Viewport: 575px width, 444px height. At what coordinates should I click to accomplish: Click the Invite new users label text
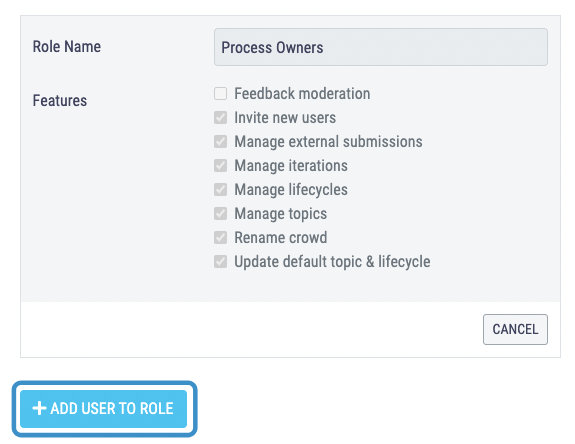tap(285, 118)
